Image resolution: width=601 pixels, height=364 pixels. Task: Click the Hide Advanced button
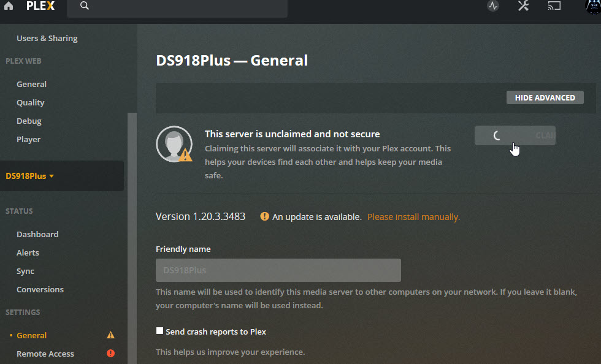[545, 97]
